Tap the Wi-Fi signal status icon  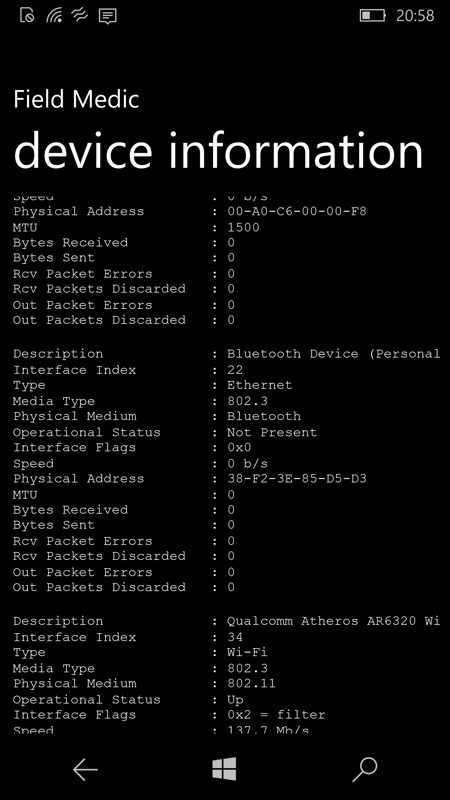click(54, 16)
